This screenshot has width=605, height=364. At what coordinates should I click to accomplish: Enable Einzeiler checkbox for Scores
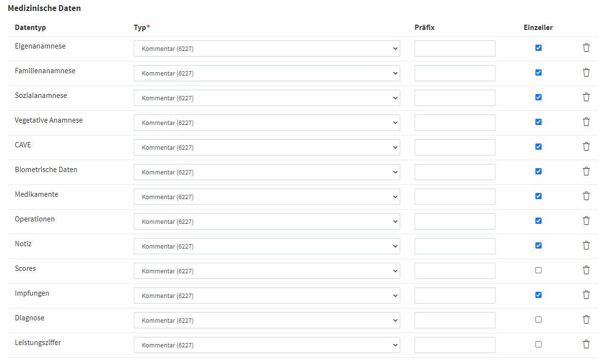coord(538,270)
